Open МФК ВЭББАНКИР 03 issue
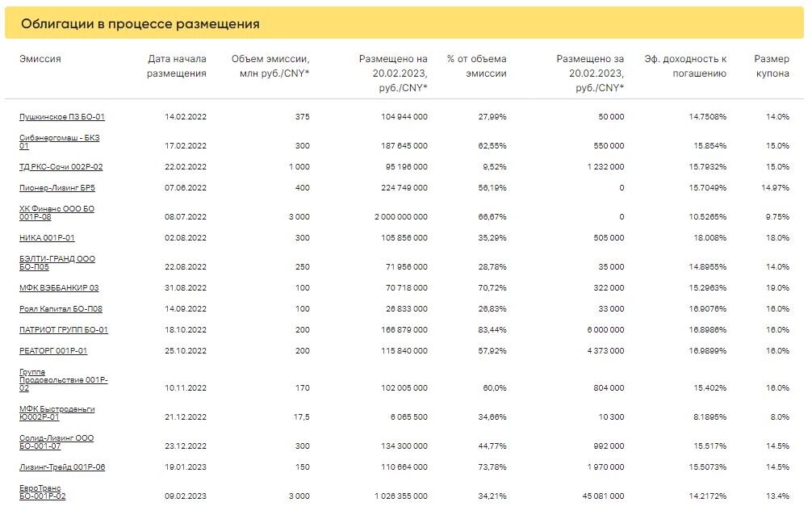Image resolution: width=812 pixels, height=523 pixels. (59, 288)
